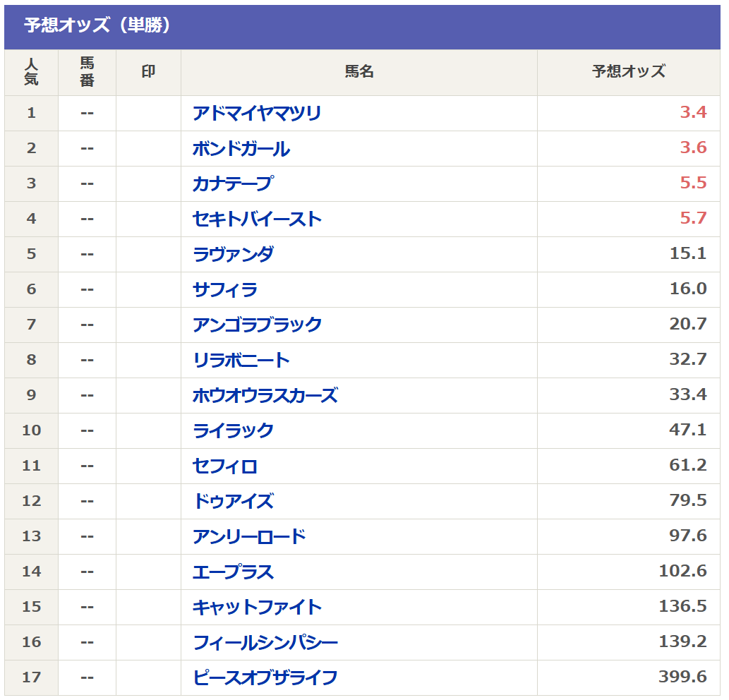Open the ラヴァンダ horse page
The width and height of the screenshot is (729, 700).
point(233,255)
